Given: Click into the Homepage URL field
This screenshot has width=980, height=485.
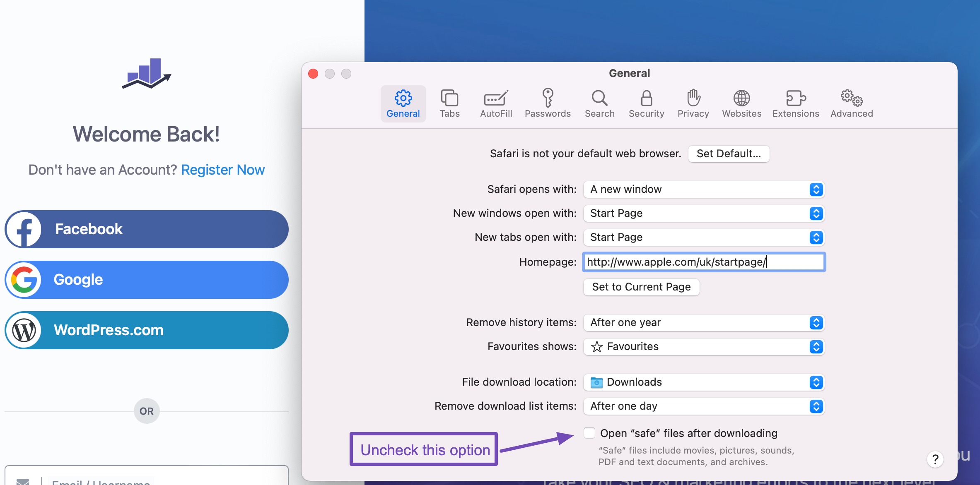Looking at the screenshot, I should click(704, 262).
